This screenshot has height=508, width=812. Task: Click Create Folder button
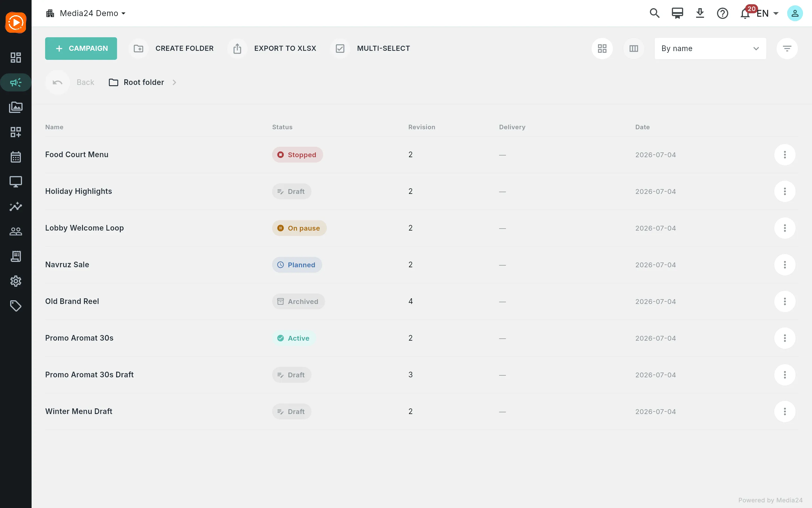click(171, 48)
